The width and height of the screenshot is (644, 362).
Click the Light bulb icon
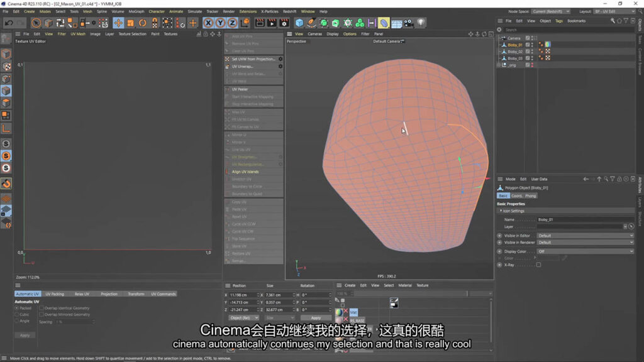point(421,23)
